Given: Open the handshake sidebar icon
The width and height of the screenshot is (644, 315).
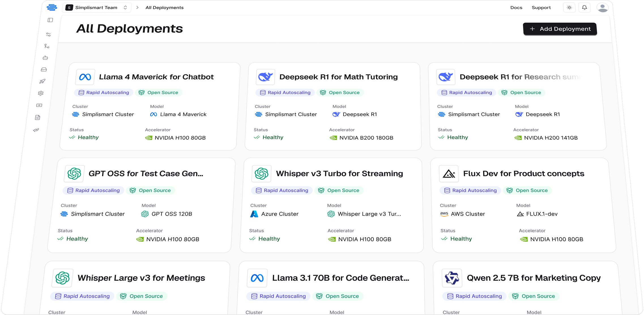Looking at the screenshot, I should click(36, 130).
